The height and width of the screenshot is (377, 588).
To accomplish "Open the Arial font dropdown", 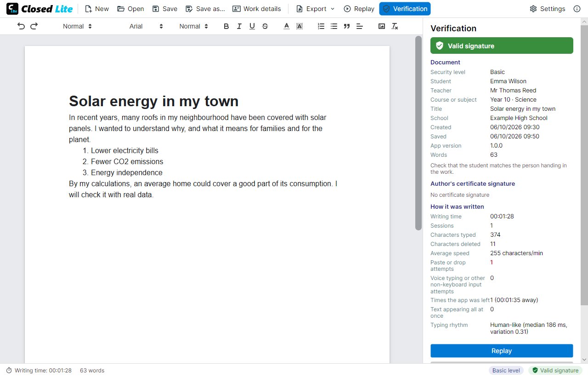I will click(x=146, y=26).
